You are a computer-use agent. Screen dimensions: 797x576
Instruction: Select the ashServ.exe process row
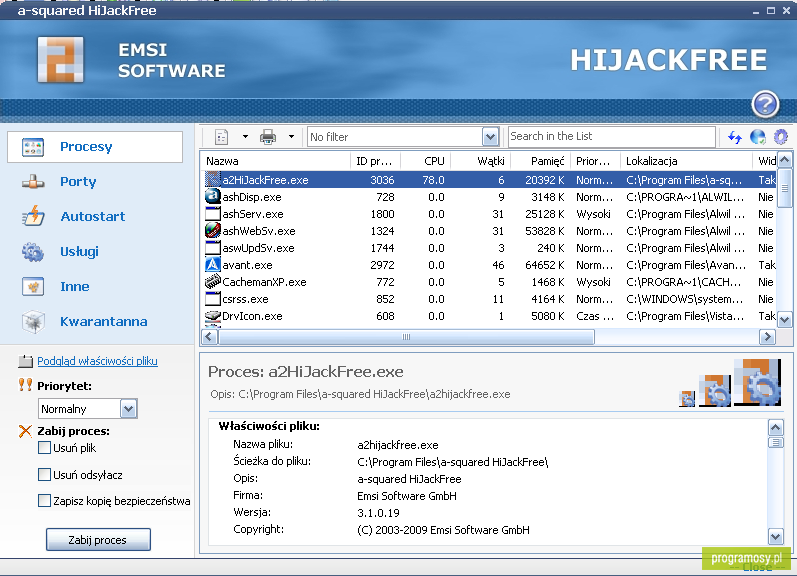(x=489, y=214)
